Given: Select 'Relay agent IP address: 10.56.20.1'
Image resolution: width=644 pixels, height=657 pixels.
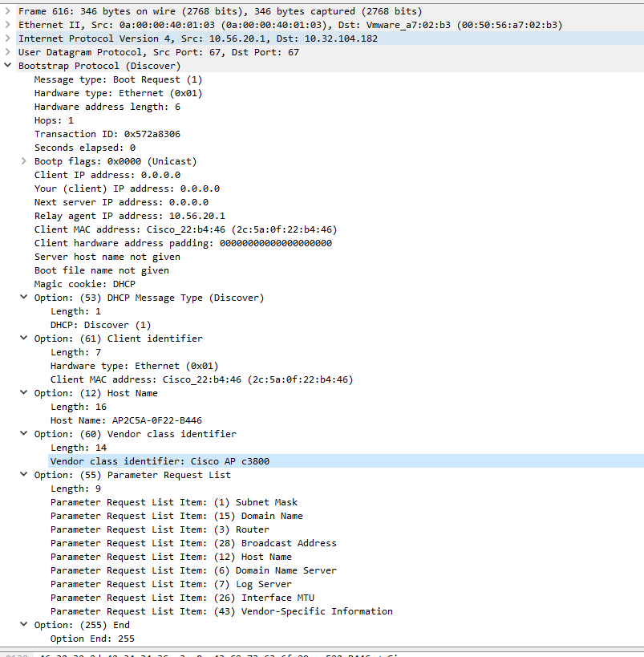Looking at the screenshot, I should point(130,216).
